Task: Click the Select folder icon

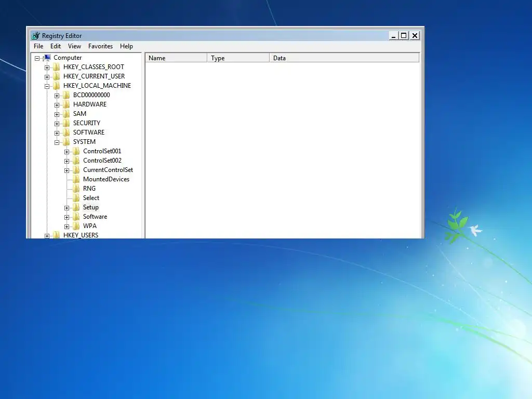Action: [77, 198]
